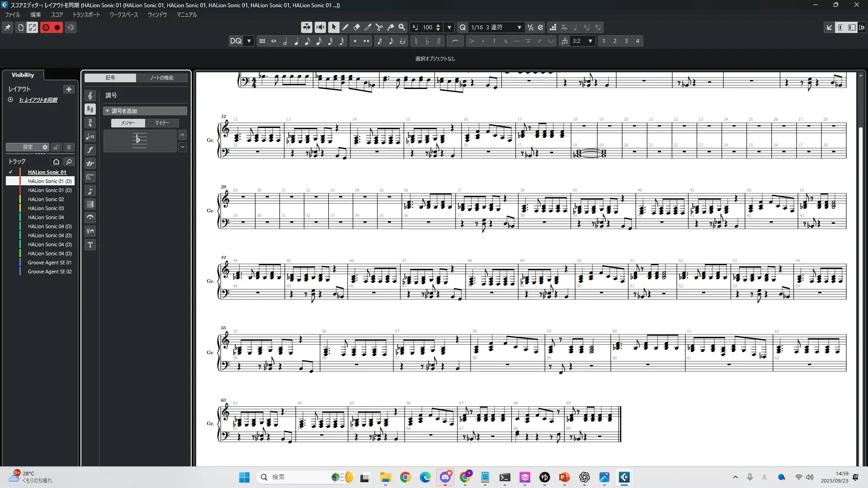Image resolution: width=868 pixels, height=488 pixels.
Task: Open the 3:2 tuplet dropdown
Action: point(590,41)
